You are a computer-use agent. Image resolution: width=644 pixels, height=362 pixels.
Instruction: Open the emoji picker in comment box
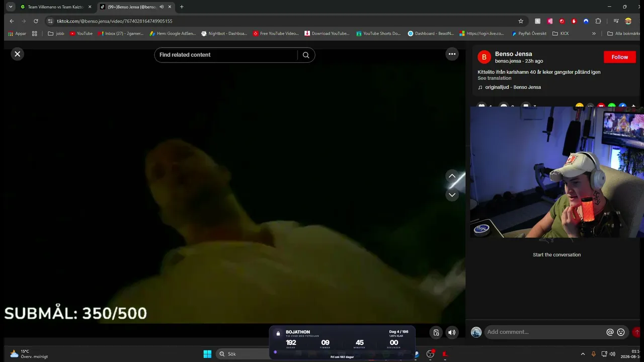click(x=621, y=332)
